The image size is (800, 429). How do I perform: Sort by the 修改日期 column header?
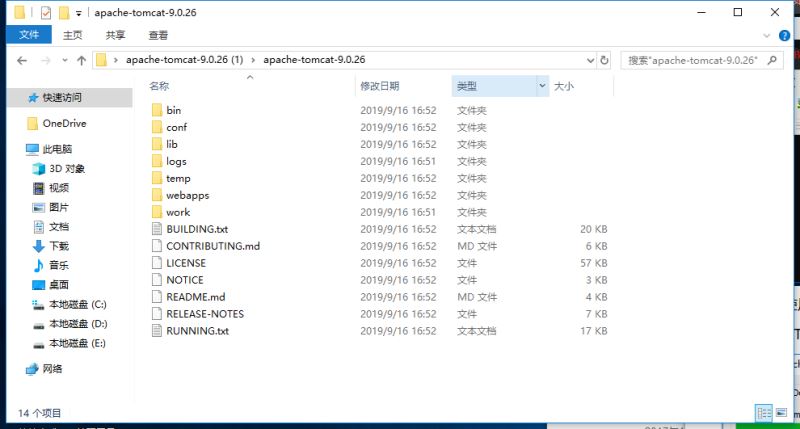tap(380, 86)
